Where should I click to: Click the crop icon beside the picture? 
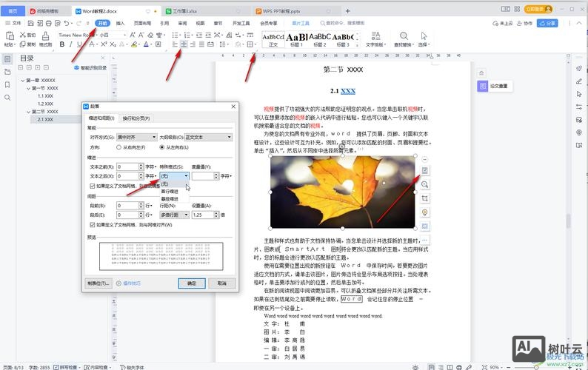click(x=424, y=198)
